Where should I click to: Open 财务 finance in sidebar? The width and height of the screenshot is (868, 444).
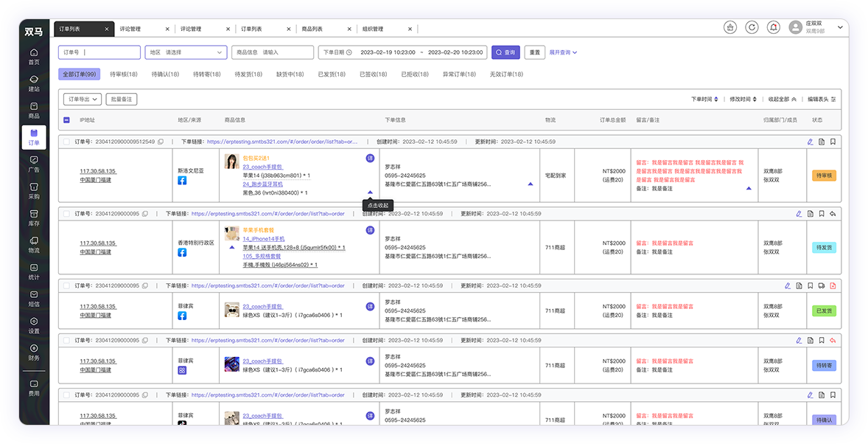click(x=34, y=353)
